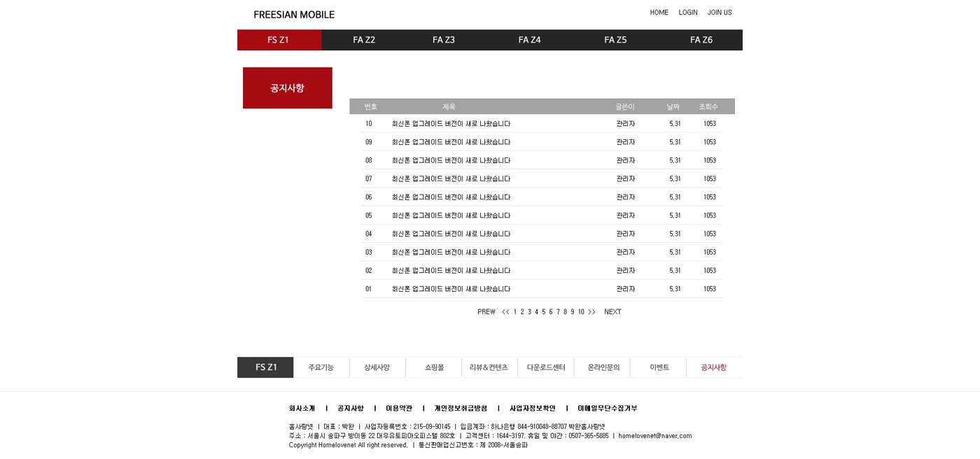
Task: Select the FA Z4 tab
Action: coord(529,40)
